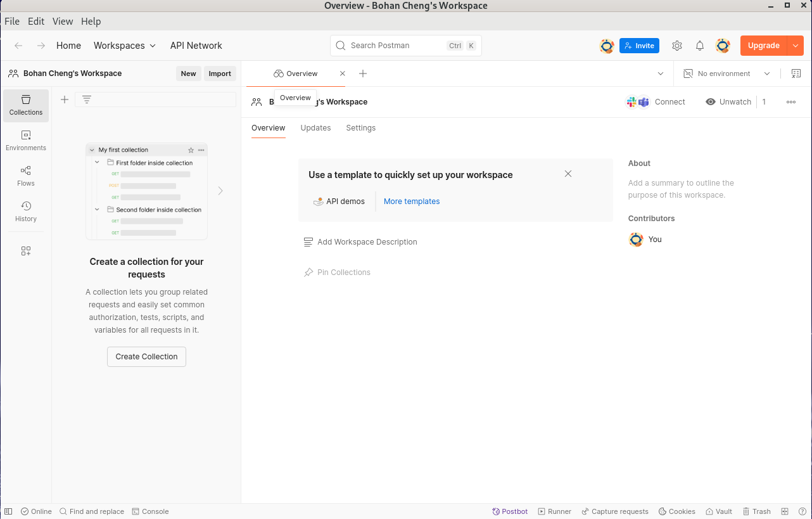The height and width of the screenshot is (519, 812).
Task: Click Capture requests in the status bar
Action: [614, 511]
